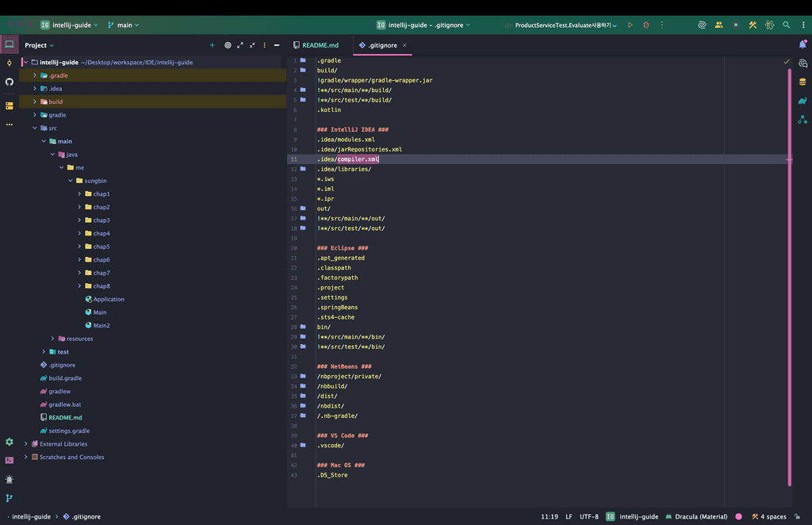Open the Terminal tool window

[10, 460]
